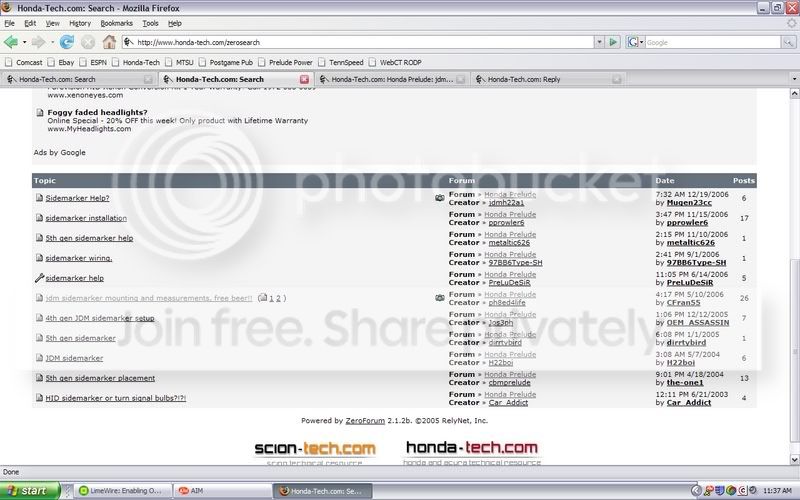Expand the address bar URL history dropdown
This screenshot has width=800, height=500.
click(599, 42)
